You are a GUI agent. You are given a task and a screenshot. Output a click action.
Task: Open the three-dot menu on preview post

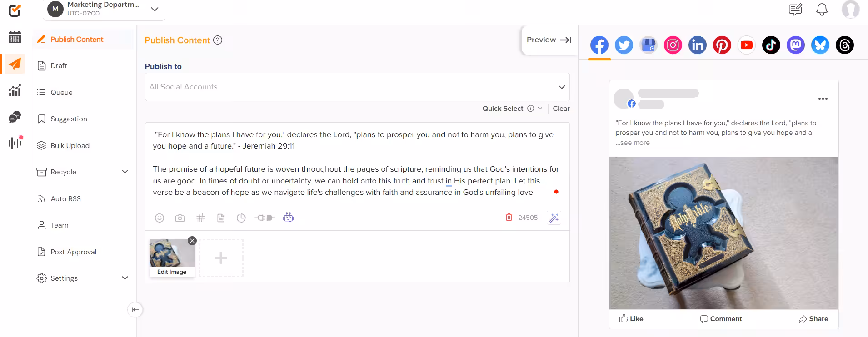(x=823, y=99)
